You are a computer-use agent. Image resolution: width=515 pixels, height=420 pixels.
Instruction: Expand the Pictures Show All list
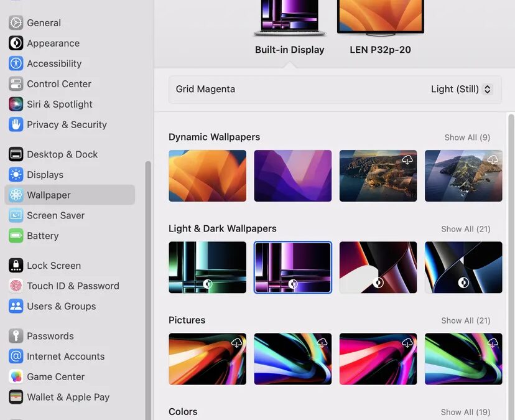(x=465, y=320)
